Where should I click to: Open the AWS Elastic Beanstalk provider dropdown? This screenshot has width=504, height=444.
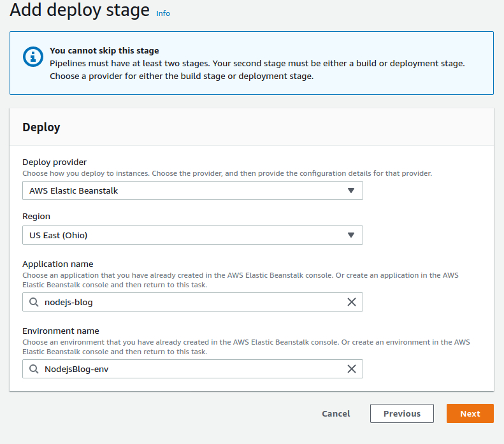(191, 190)
